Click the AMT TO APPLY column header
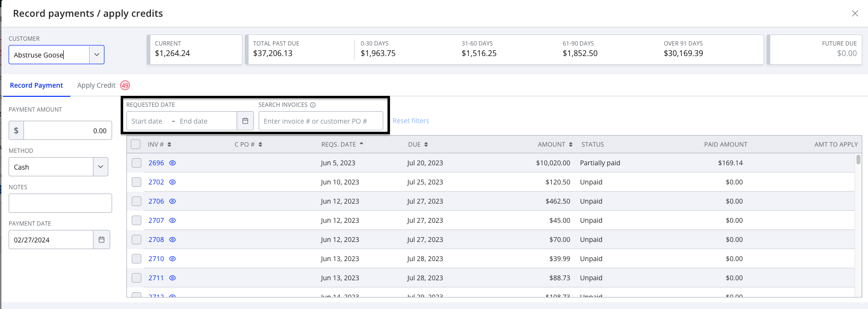 [836, 144]
